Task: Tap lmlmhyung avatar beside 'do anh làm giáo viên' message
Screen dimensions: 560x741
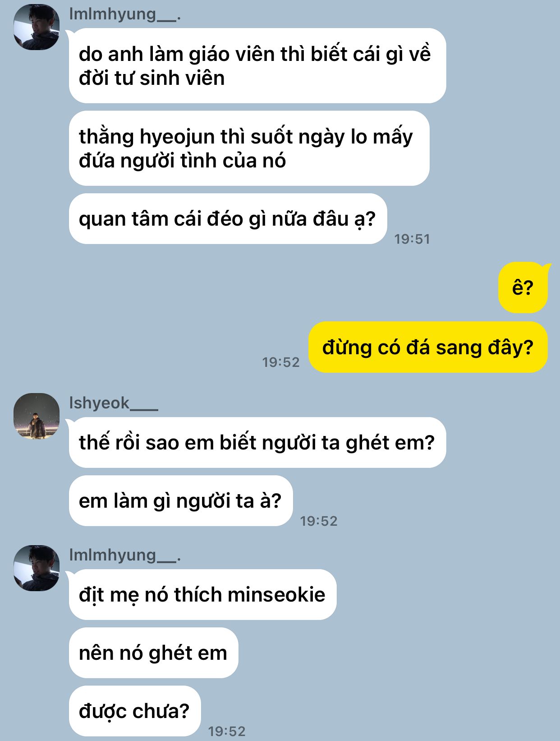Action: click(x=37, y=27)
